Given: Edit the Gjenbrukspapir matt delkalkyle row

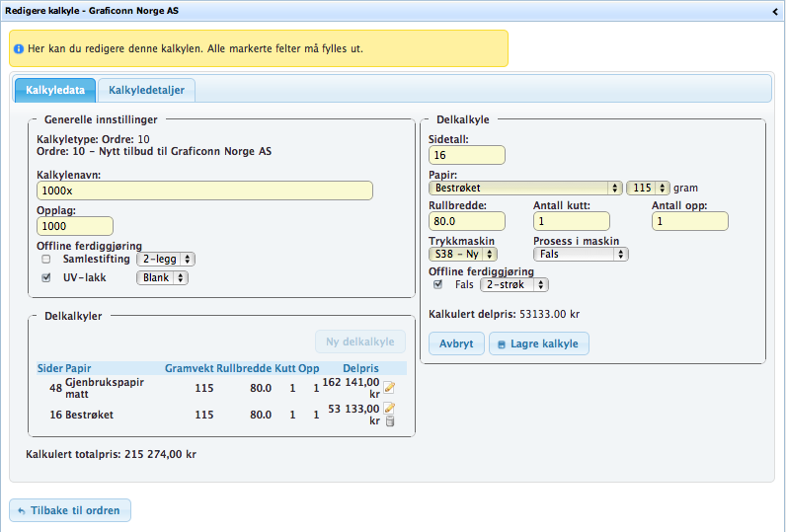Looking at the screenshot, I should coord(389,388).
